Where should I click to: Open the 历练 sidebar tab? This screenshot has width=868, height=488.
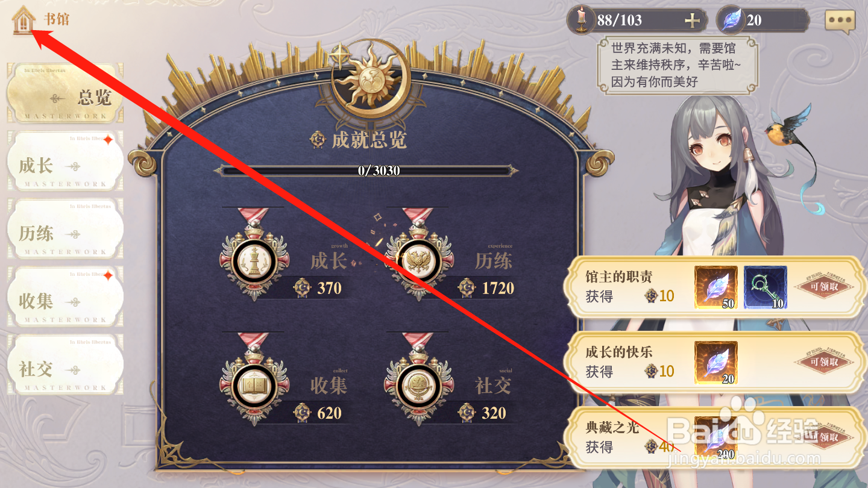[65, 229]
